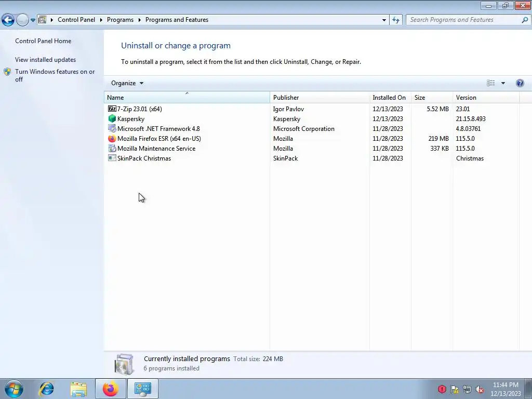Select Kaspersky name in program list
532x399 pixels.
tap(131, 119)
